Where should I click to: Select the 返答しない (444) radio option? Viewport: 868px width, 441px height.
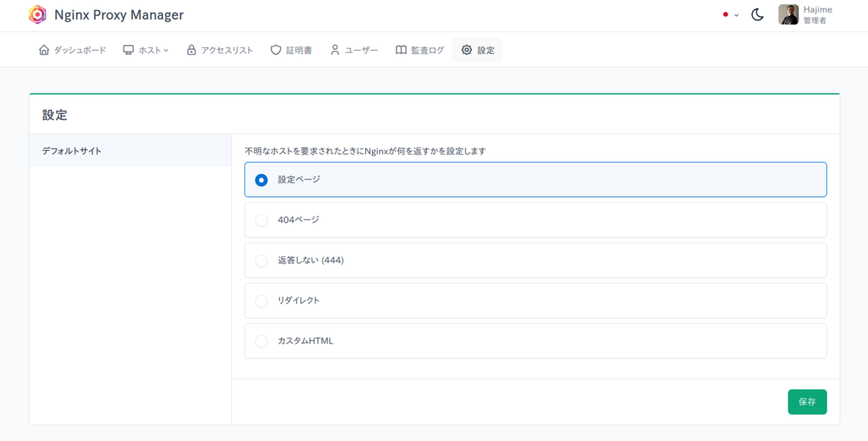tap(261, 261)
